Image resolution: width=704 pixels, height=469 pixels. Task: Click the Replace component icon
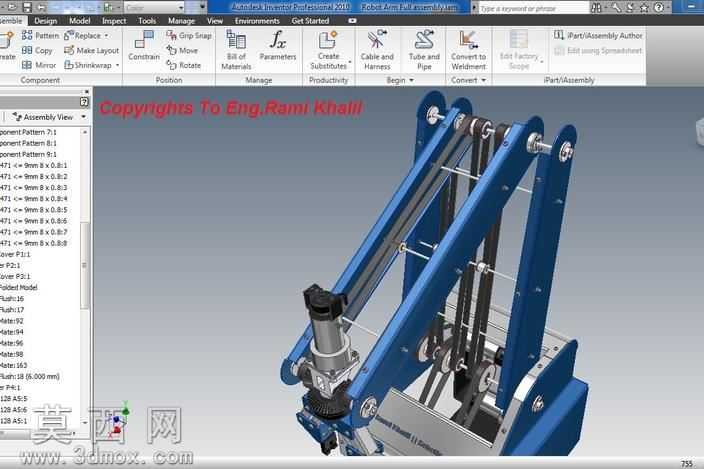pos(69,35)
